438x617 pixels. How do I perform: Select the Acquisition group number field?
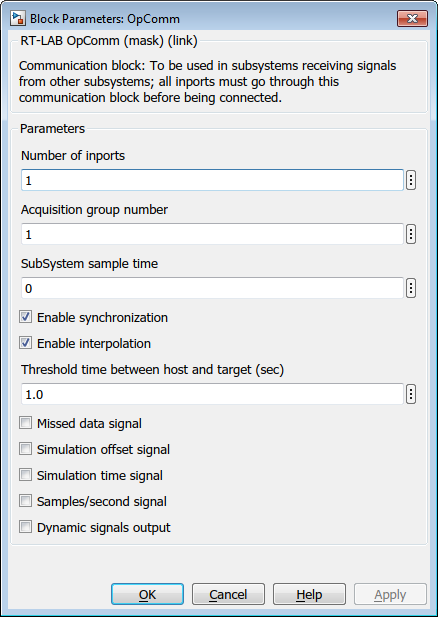[x=212, y=234]
